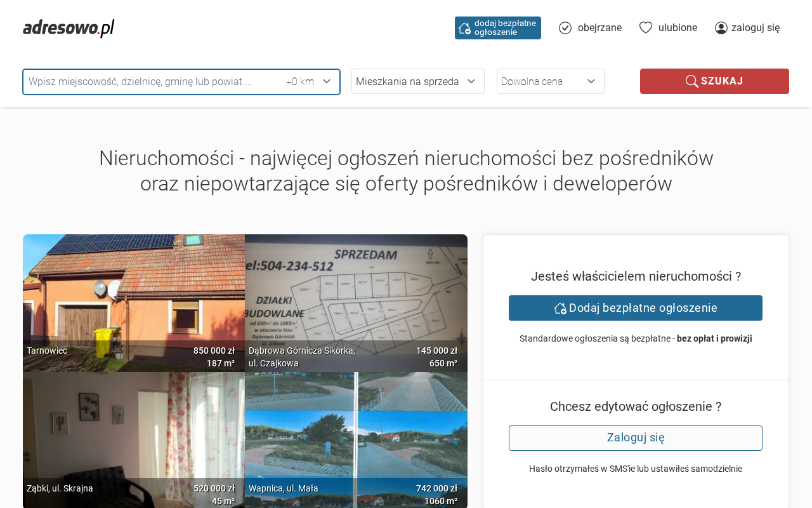The image size is (812, 508).
Task: Click the magnifier icon in Szukaj button
Action: (x=691, y=81)
